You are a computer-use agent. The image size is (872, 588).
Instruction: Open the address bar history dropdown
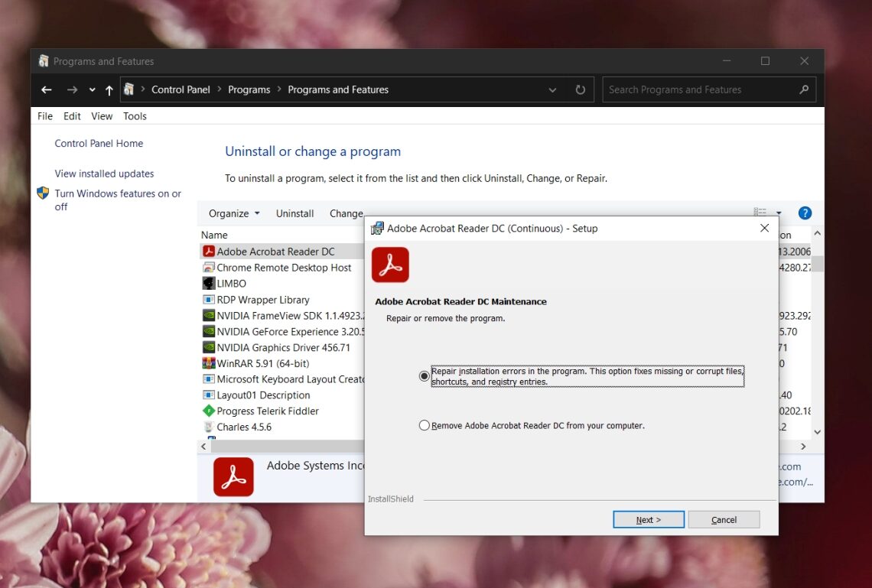(x=552, y=89)
